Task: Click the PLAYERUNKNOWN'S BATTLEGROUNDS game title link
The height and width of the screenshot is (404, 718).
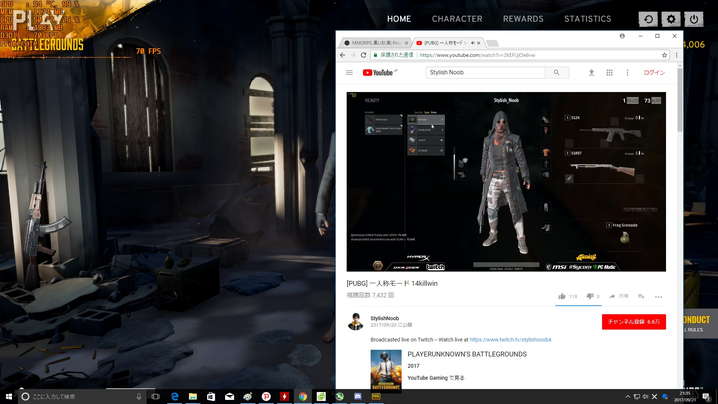Action: [x=467, y=354]
